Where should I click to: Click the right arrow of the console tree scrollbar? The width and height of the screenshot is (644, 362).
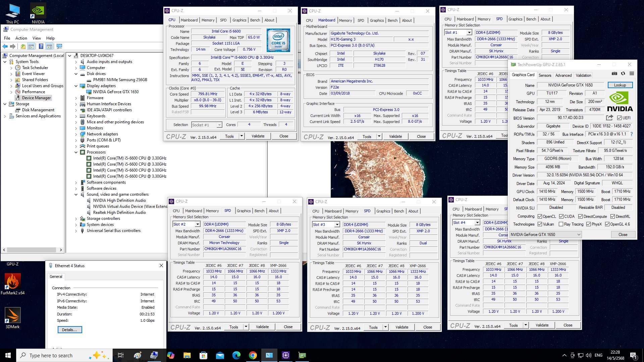(61, 250)
